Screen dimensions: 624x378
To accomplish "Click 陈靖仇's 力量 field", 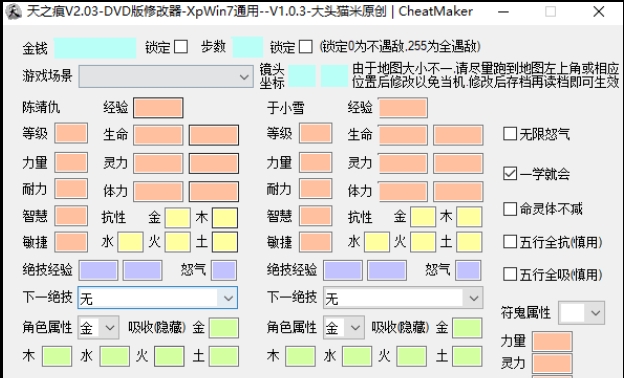I will tap(71, 162).
